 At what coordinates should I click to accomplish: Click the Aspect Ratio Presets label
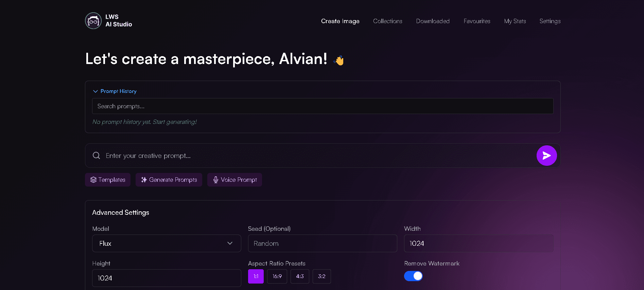(277, 263)
